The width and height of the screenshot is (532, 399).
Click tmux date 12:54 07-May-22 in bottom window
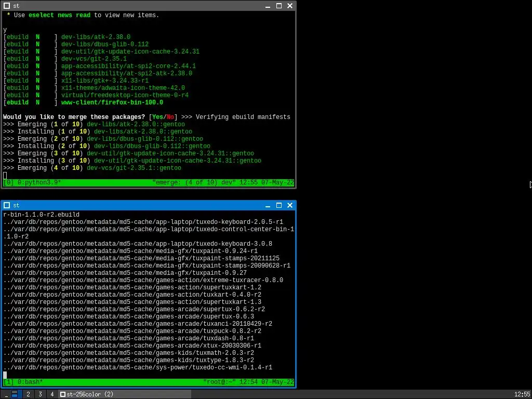pyautogui.click(x=267, y=382)
